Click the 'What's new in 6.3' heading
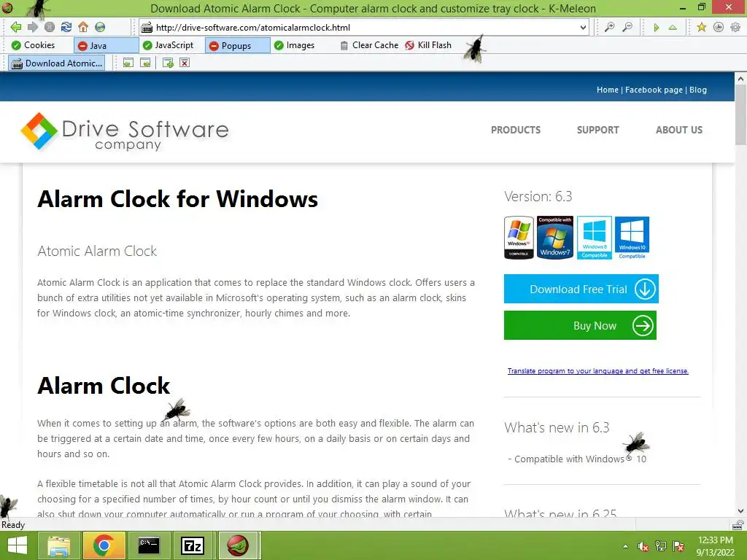 coord(557,427)
